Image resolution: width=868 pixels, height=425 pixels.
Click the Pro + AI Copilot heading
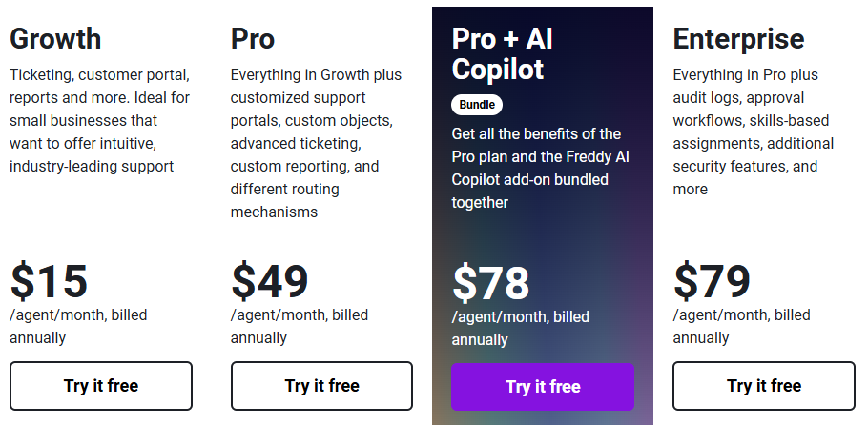click(x=503, y=53)
